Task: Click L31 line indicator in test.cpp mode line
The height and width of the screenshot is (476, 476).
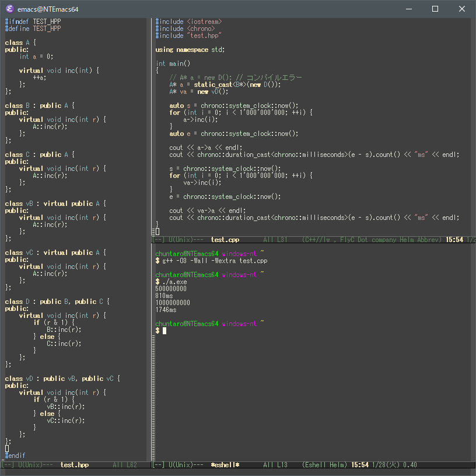Action: pyautogui.click(x=282, y=240)
